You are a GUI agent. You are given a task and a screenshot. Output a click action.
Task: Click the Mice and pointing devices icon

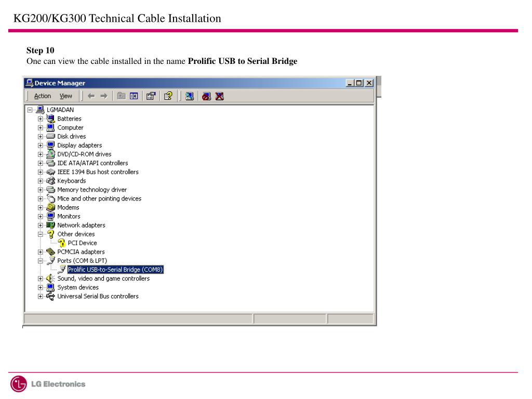(x=50, y=198)
